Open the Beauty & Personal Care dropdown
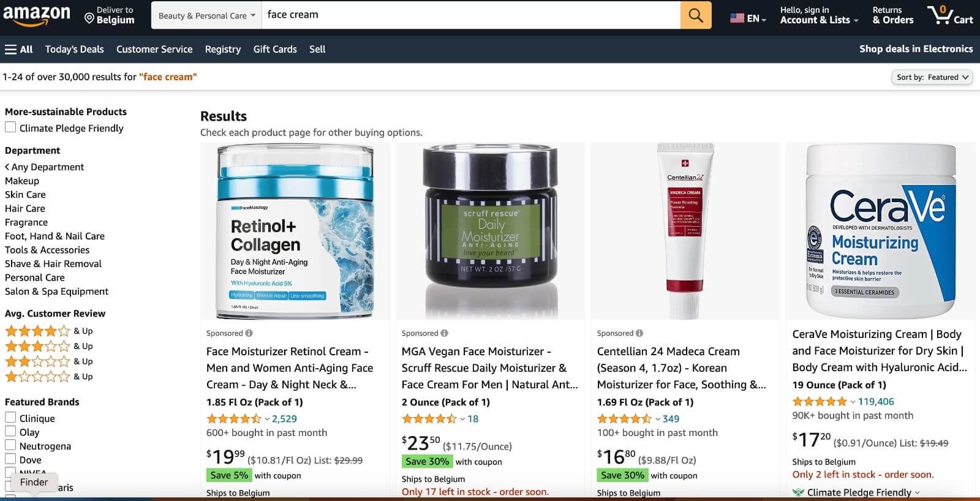Viewport: 980px width, 501px height. [x=206, y=15]
